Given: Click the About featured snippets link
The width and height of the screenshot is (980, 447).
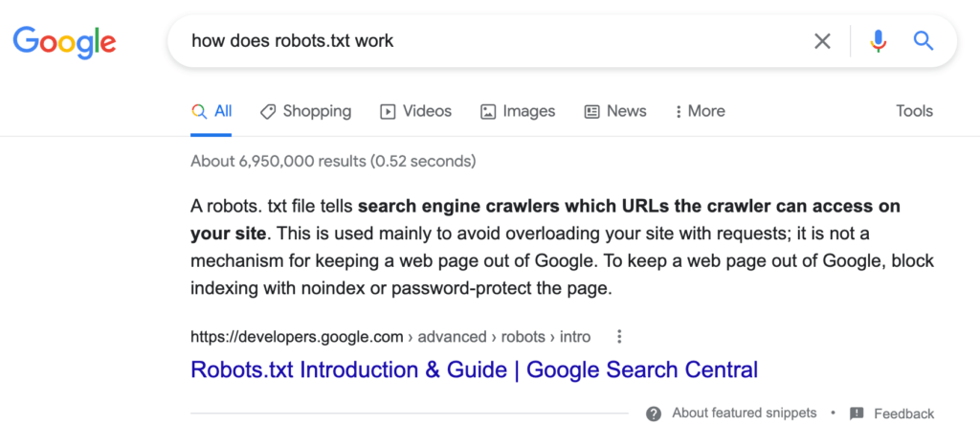Looking at the screenshot, I should tap(744, 413).
